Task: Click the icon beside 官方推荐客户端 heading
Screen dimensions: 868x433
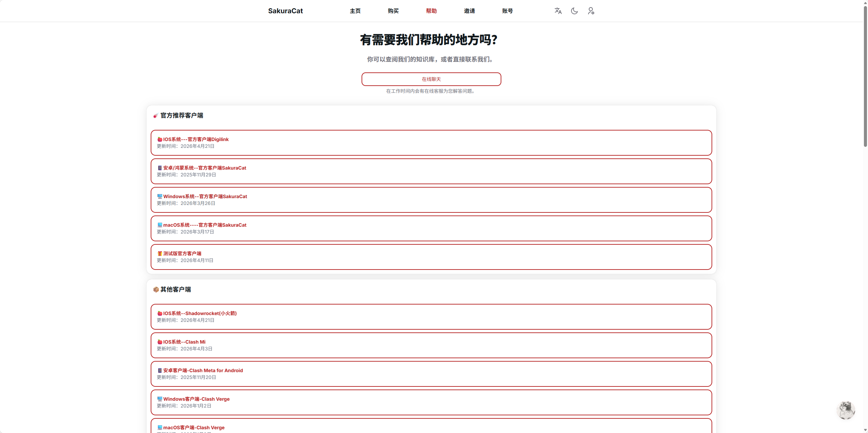Action: click(156, 116)
